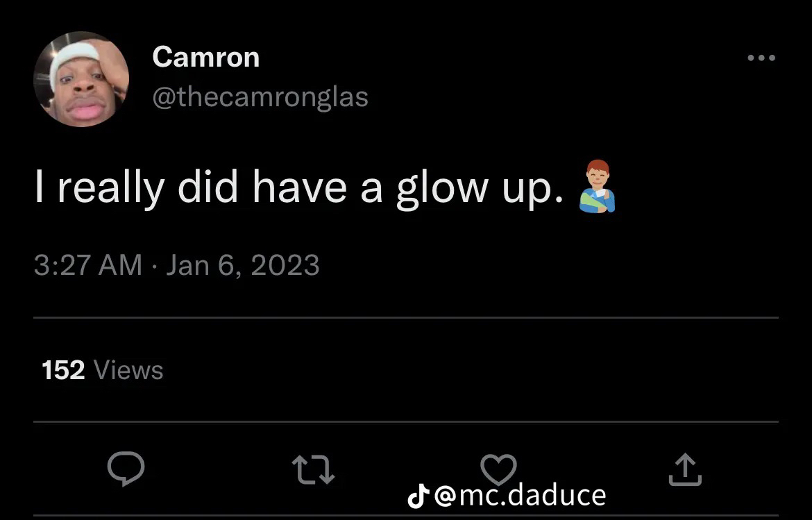Click the @mc.daduce watermark text

(x=520, y=495)
